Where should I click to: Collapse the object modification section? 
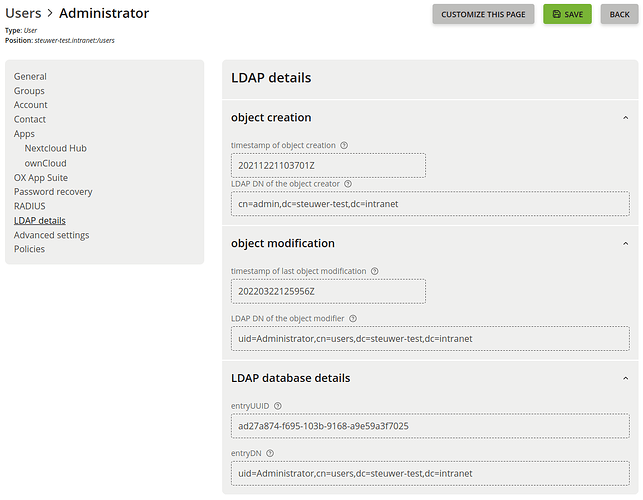pyautogui.click(x=625, y=243)
